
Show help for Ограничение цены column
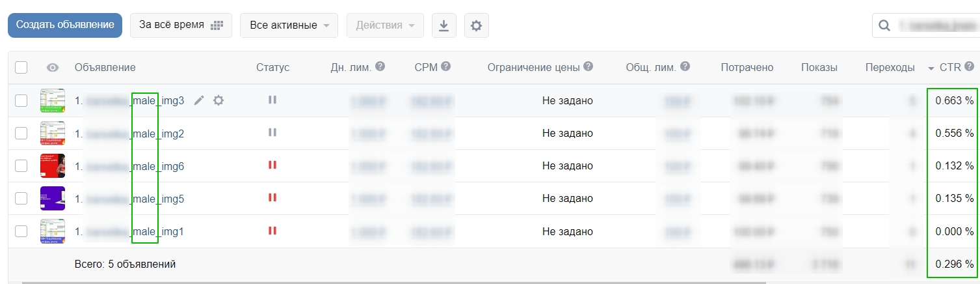[589, 66]
